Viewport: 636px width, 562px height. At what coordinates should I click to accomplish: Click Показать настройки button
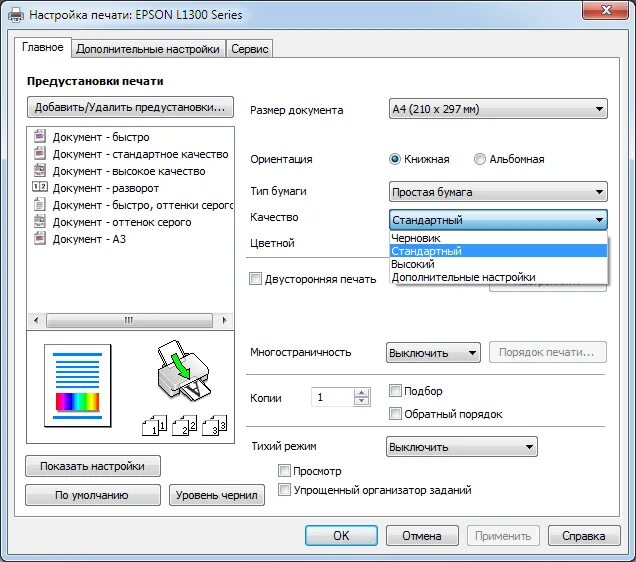click(x=92, y=466)
